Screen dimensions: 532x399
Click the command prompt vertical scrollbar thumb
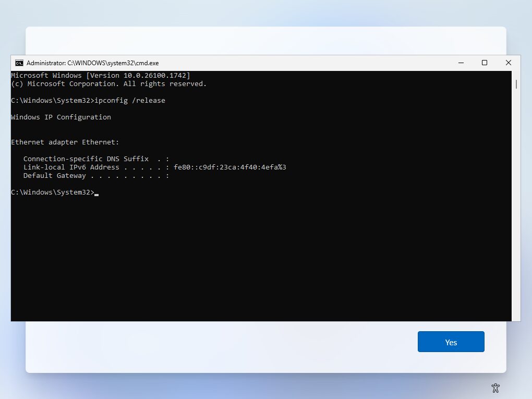point(516,84)
